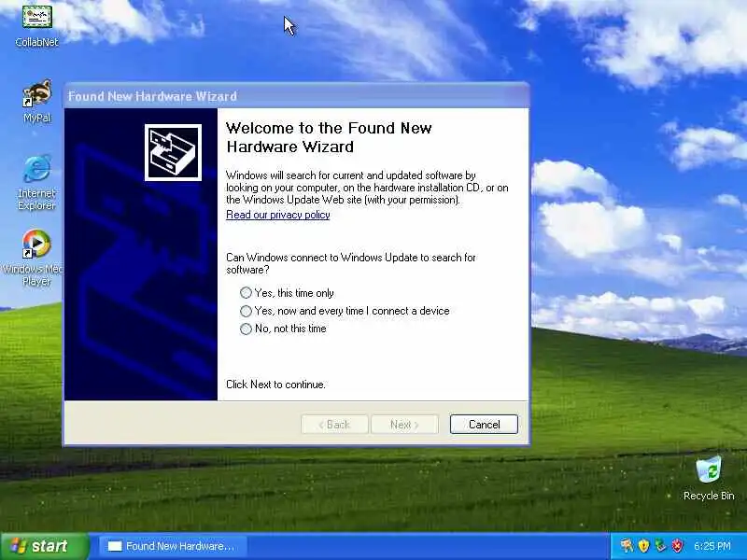Click the disabled Back button

(334, 425)
